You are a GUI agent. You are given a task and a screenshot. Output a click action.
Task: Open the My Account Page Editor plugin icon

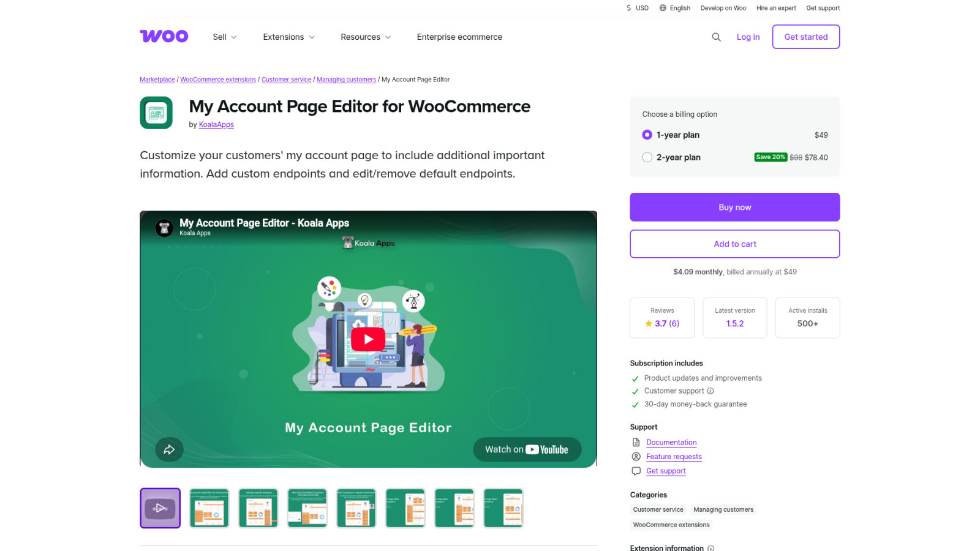click(x=156, y=113)
